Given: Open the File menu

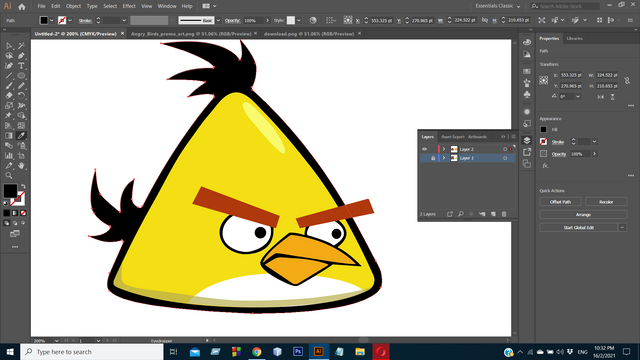Looking at the screenshot, I should point(41,6).
